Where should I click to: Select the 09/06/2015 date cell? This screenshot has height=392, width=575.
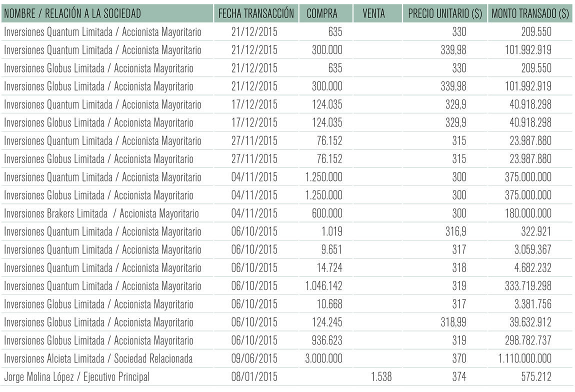254,358
